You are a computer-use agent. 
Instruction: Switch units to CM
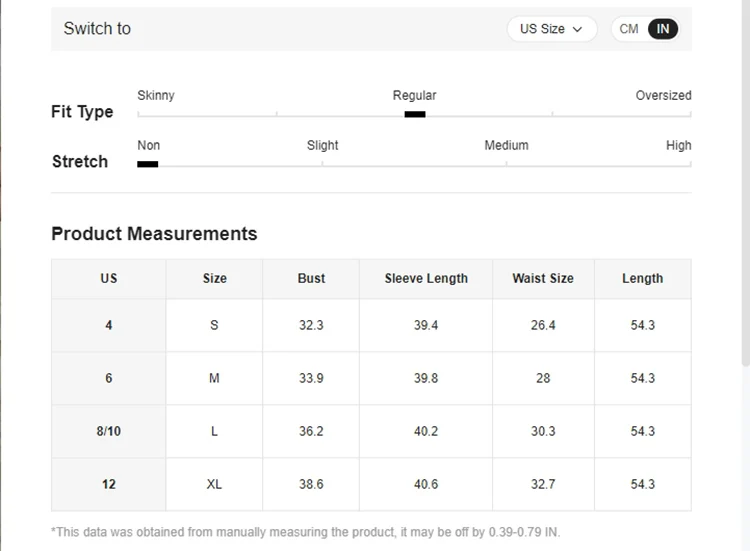pyautogui.click(x=629, y=29)
